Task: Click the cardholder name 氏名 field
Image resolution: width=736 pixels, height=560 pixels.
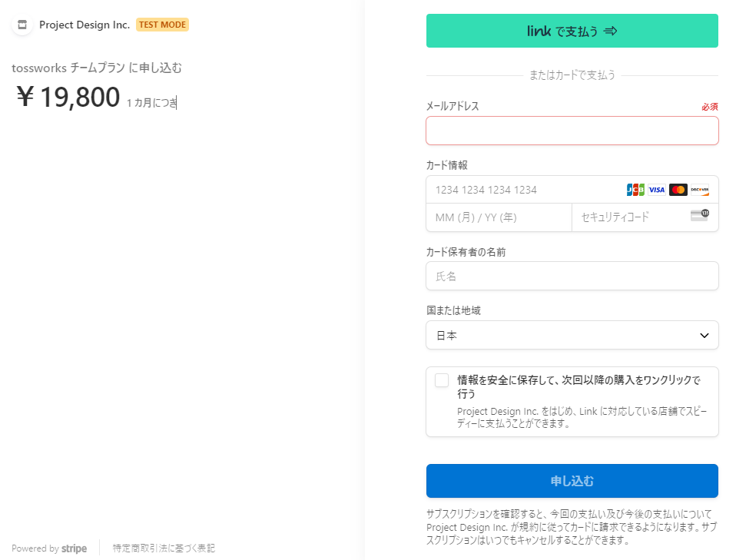Action: 572,276
